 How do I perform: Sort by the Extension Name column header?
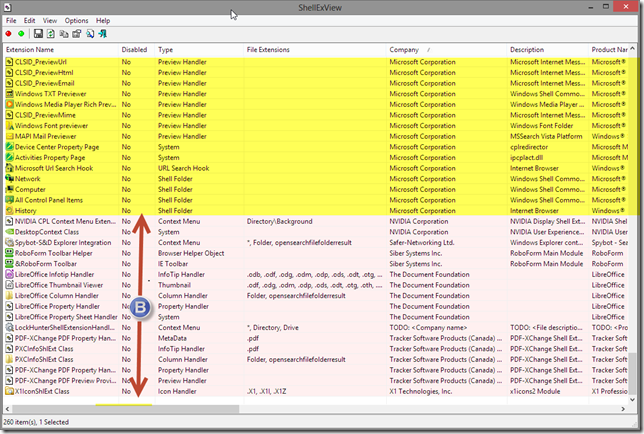(x=61, y=50)
